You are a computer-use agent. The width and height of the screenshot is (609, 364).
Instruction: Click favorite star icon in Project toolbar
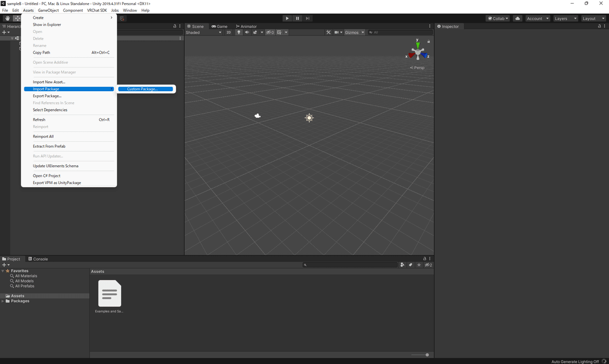(419, 265)
